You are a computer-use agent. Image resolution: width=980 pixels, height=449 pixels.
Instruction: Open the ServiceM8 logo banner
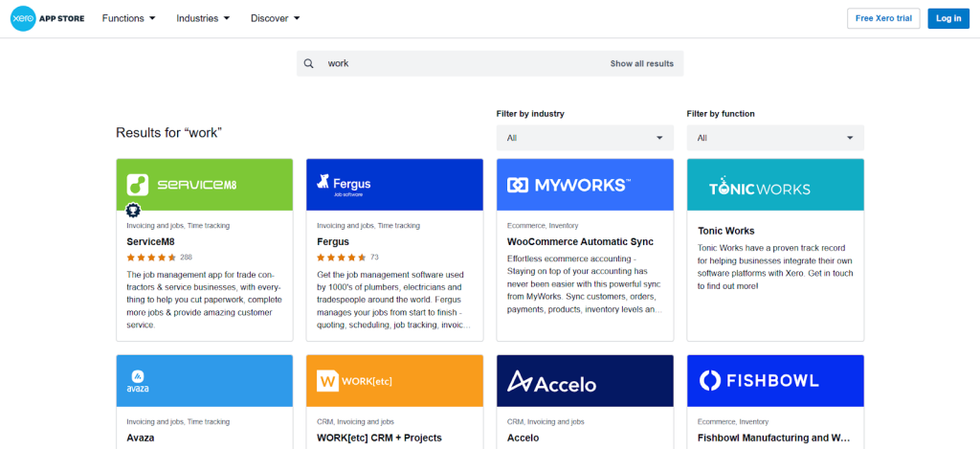click(205, 185)
